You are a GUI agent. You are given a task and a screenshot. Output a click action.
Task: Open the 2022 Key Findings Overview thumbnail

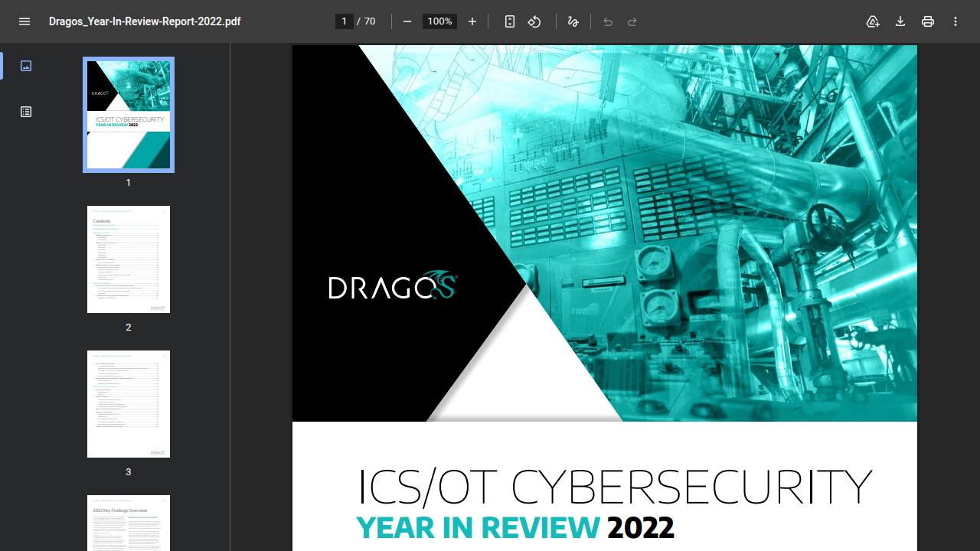point(129,523)
